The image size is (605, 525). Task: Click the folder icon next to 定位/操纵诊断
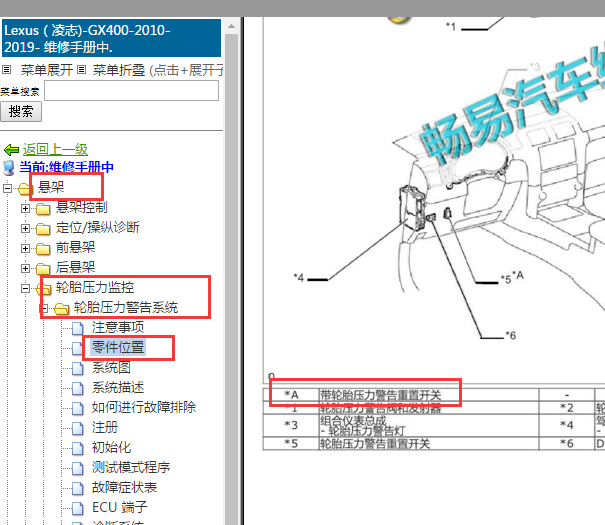pos(43,229)
